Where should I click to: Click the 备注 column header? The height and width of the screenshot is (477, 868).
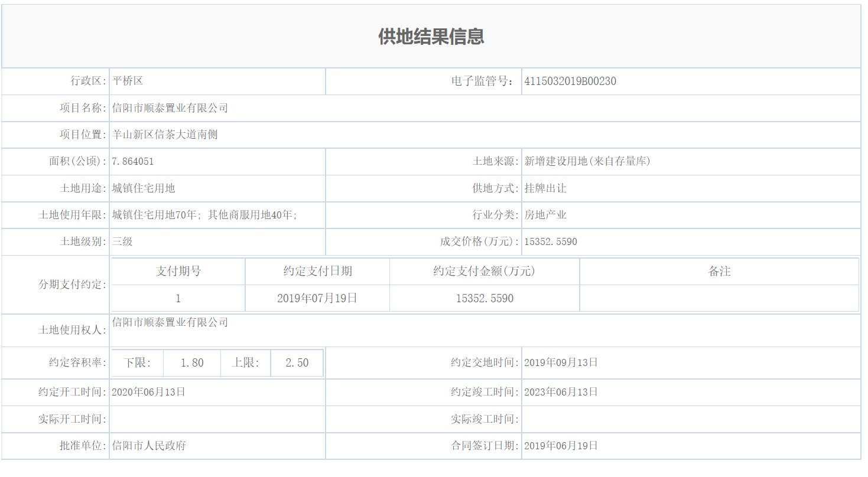(720, 271)
